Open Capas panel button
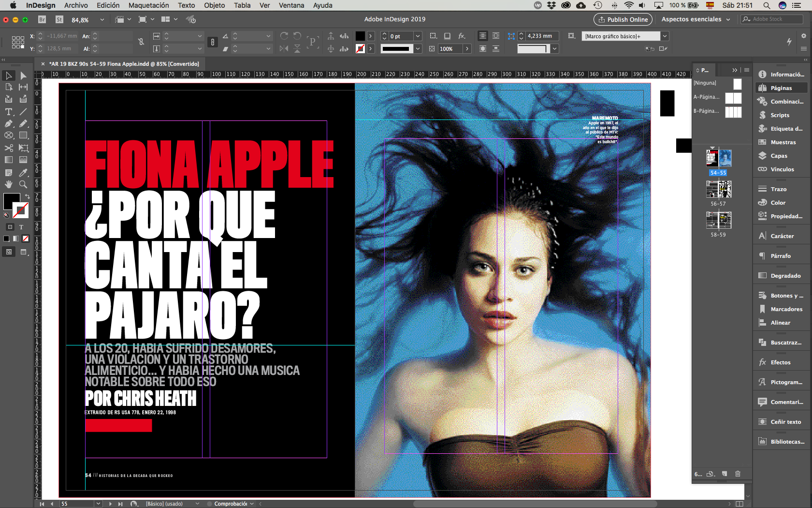Screen dimensions: 812x508 (781, 155)
